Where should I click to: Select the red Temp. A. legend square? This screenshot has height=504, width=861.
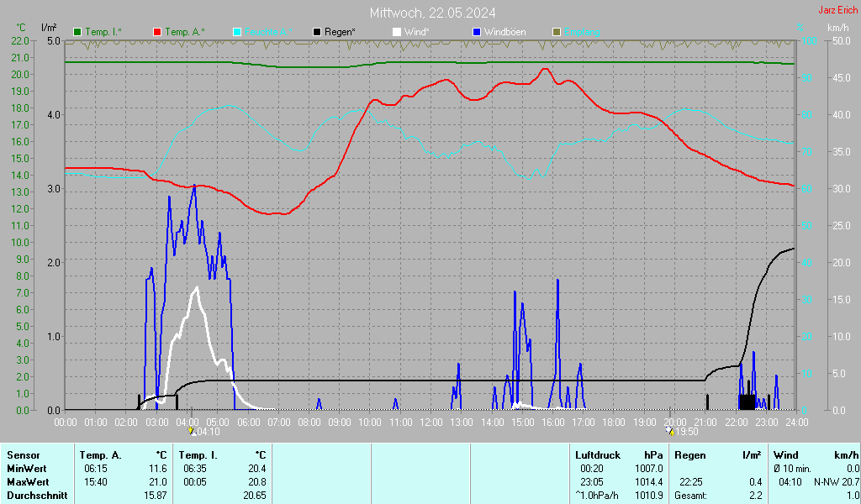pyautogui.click(x=157, y=32)
